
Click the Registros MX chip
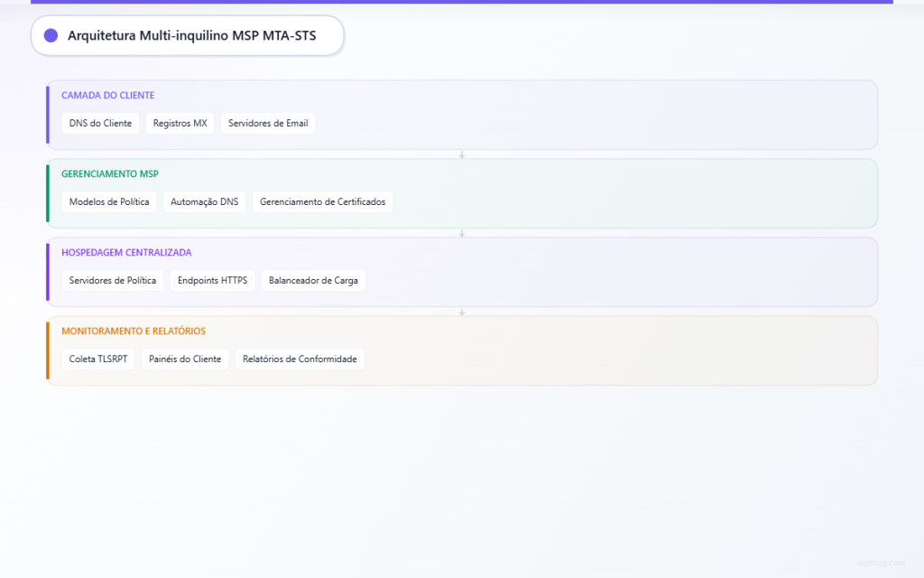[x=180, y=123]
